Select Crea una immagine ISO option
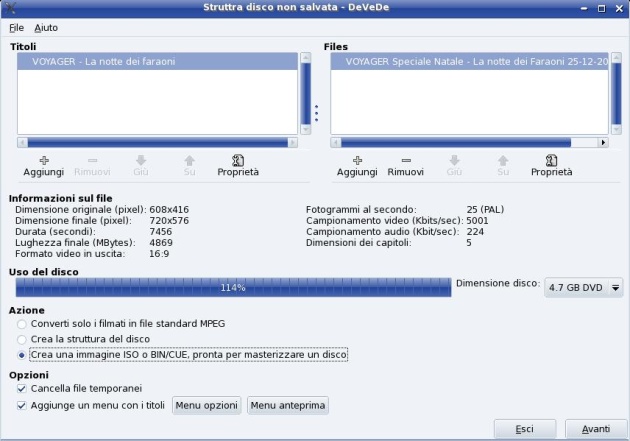 (22, 355)
